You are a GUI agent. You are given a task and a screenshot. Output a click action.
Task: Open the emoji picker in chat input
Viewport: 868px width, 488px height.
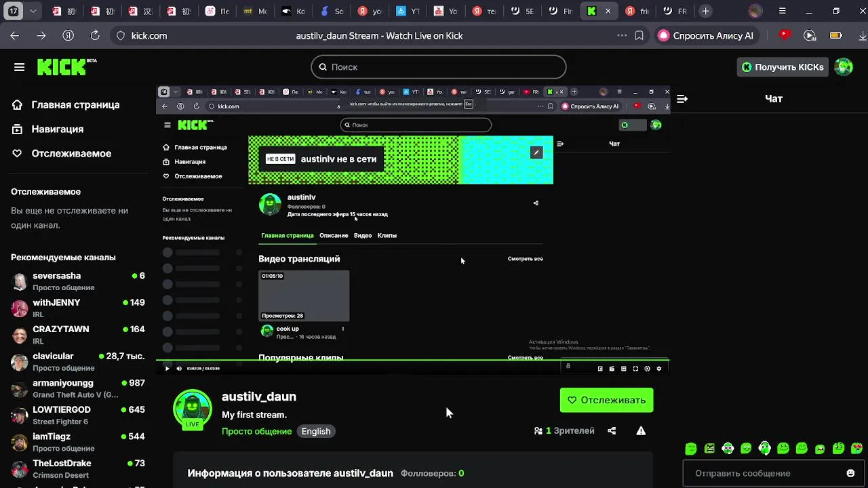pos(850,473)
